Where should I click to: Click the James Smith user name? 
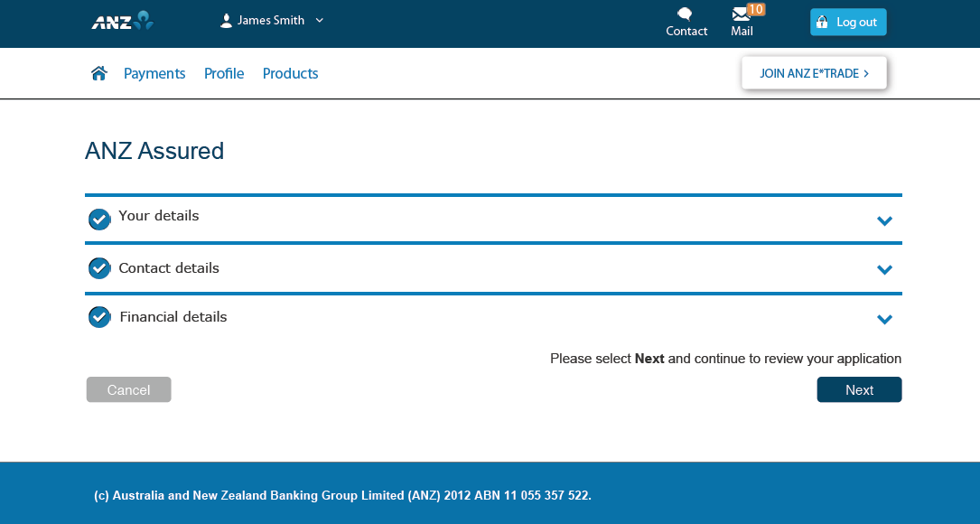pyautogui.click(x=271, y=21)
